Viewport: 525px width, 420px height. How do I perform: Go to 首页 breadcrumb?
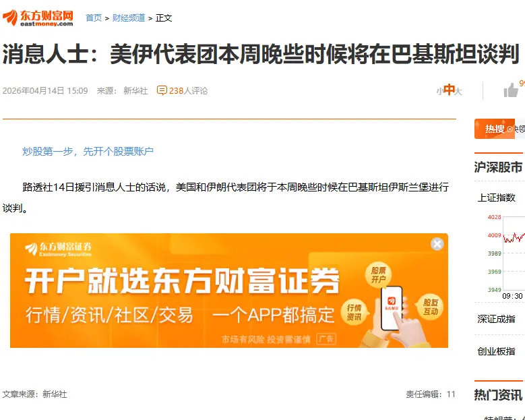[94, 18]
